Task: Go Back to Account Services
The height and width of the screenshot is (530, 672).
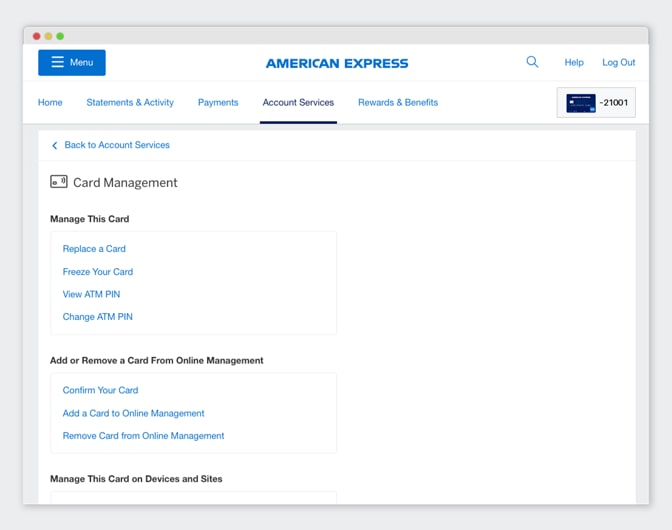Action: point(117,145)
